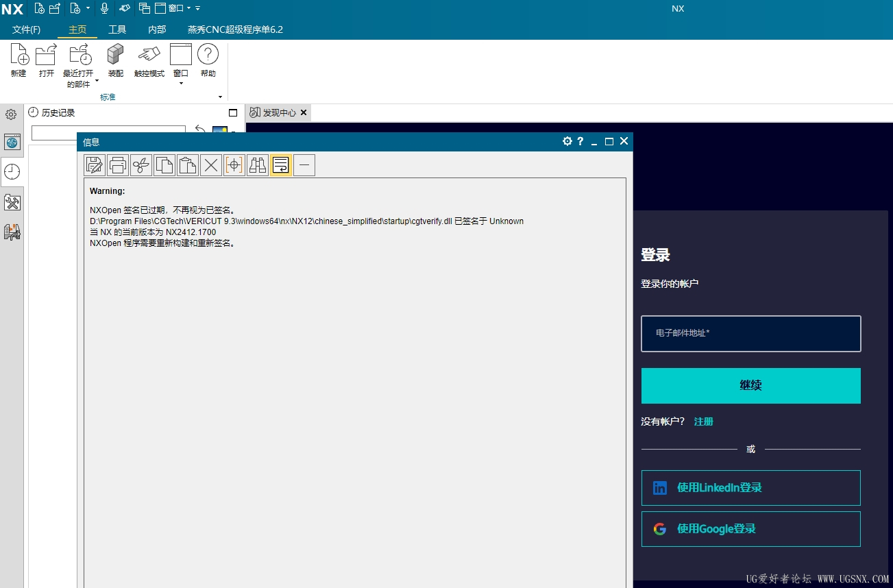Click the target crosshair icon in 信息 toolbar
Screen dimensions: 893x588
[x=234, y=165]
